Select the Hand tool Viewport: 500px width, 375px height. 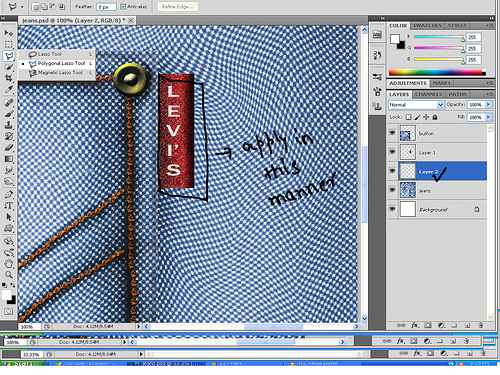9,264
